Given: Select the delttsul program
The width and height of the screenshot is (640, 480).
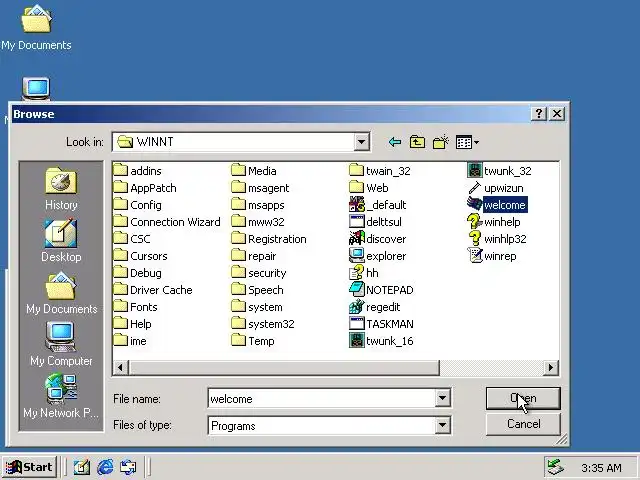Looking at the screenshot, I should coord(376,222).
